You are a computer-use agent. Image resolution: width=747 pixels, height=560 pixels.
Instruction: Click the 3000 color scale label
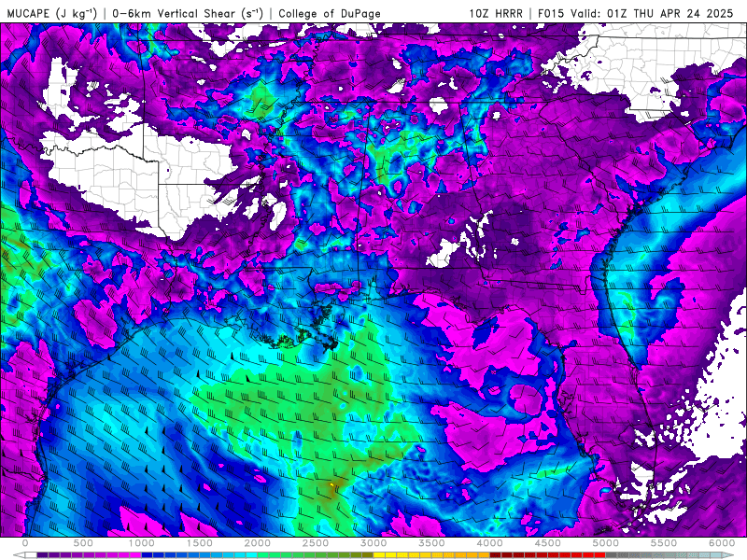(374, 543)
